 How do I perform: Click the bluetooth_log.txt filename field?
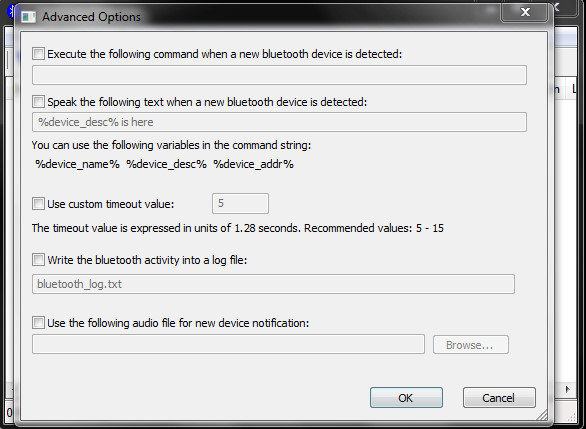[273, 284]
